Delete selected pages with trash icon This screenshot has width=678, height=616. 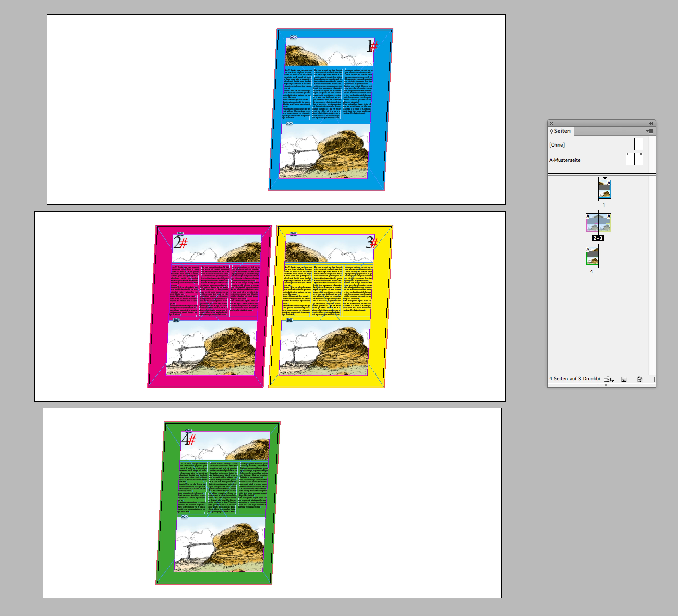(x=639, y=379)
